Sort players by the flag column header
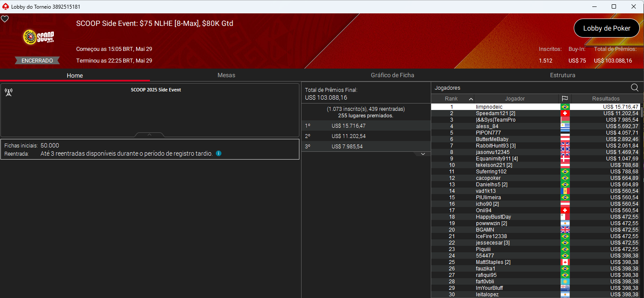Viewport: 644px width, 298px height. tap(565, 99)
